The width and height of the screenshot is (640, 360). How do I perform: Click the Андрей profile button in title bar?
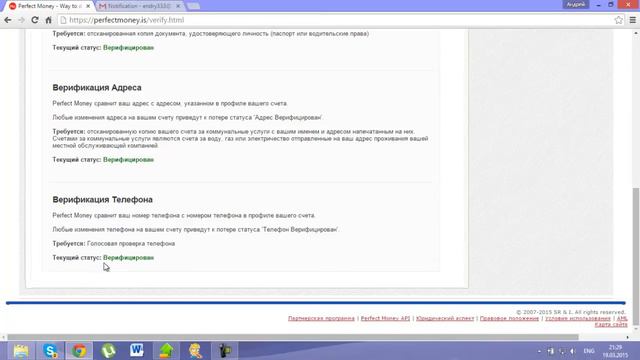pyautogui.click(x=576, y=4)
